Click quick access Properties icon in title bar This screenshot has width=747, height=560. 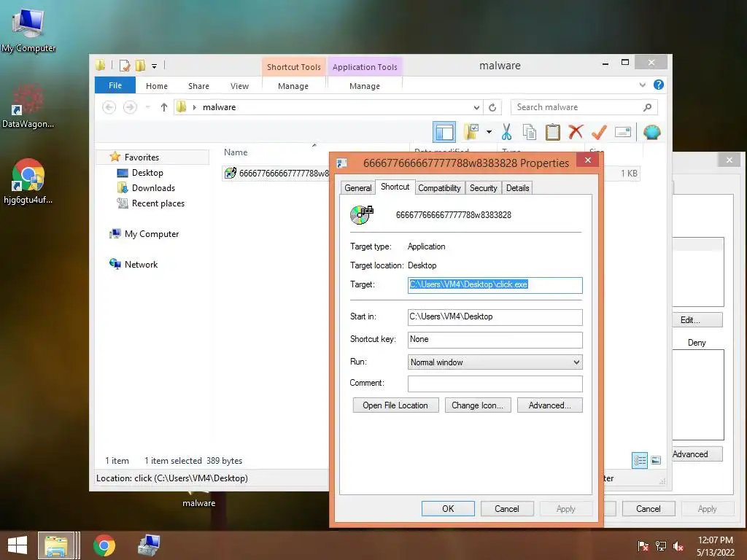(x=125, y=66)
